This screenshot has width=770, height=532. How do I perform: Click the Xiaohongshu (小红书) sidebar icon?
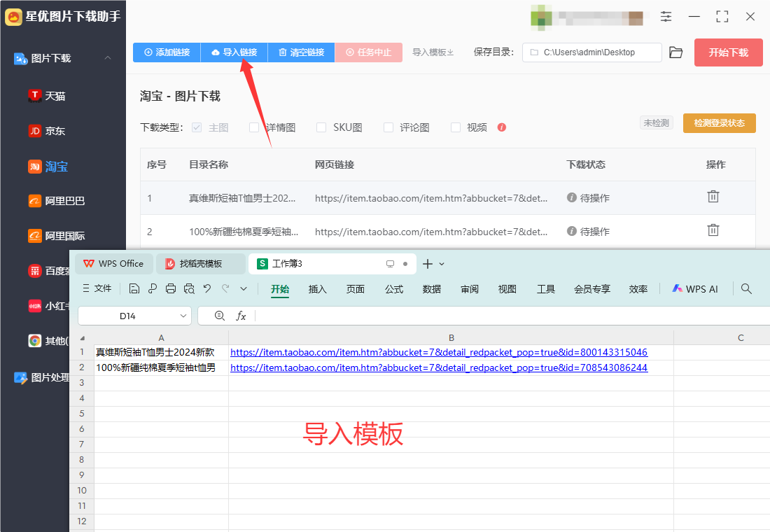[x=35, y=306]
